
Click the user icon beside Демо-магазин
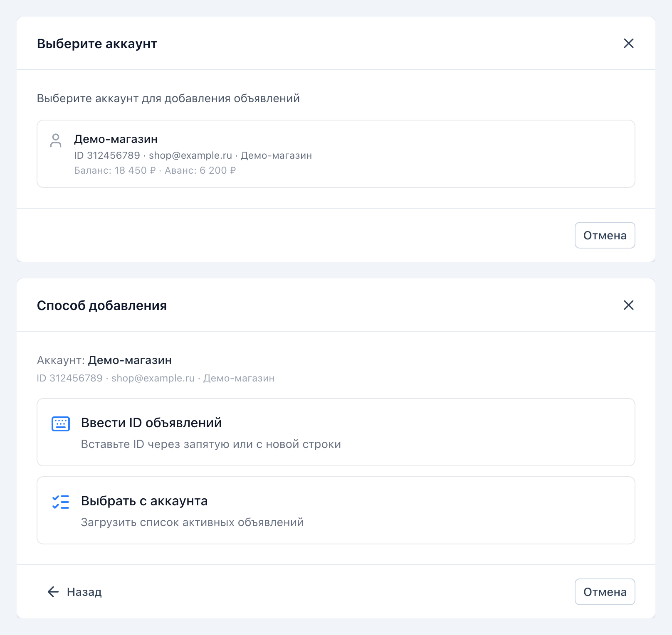[x=56, y=140]
